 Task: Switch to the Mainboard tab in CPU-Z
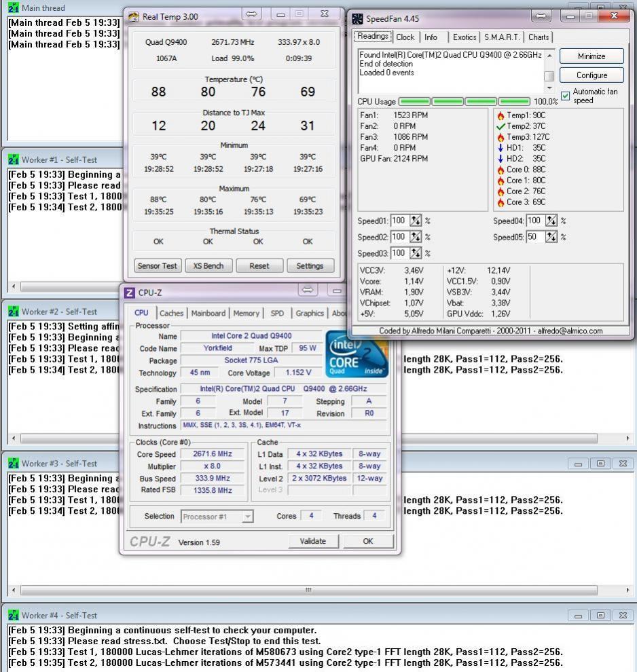point(208,314)
